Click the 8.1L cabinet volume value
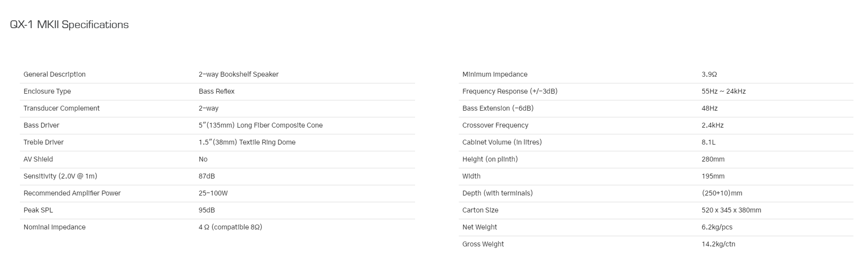Image resolution: width=868 pixels, height=260 pixels. click(708, 142)
